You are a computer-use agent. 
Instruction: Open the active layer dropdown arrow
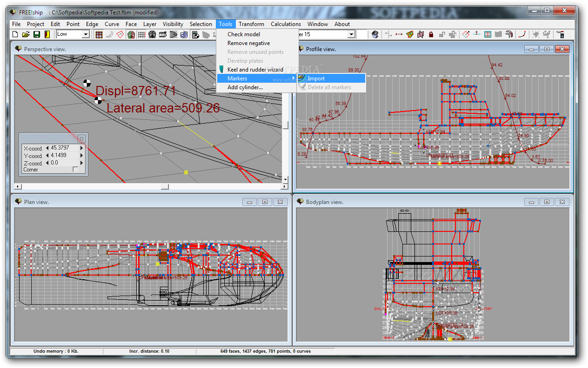(351, 34)
